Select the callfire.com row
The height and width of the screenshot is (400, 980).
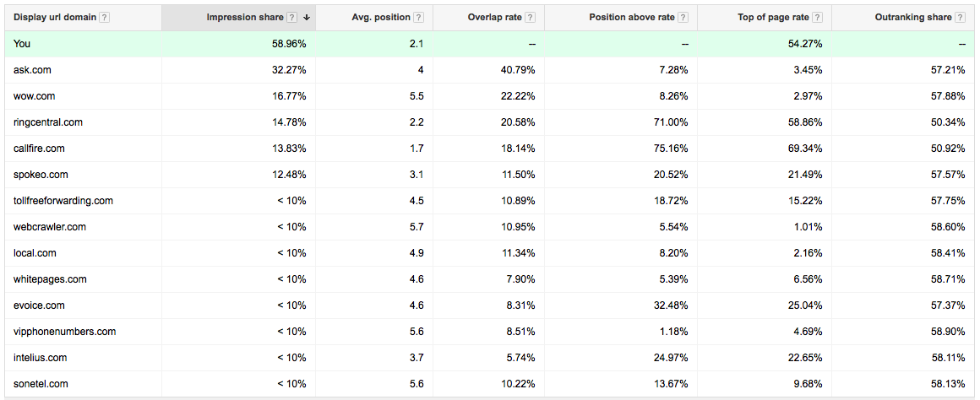(490, 149)
